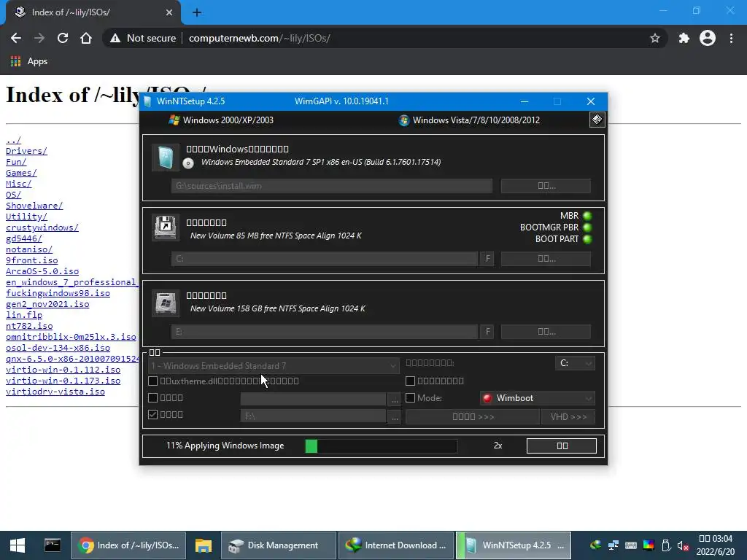Viewport: 747px width, 560px height.
Task: Click the BOOTMGR PBR green status light
Action: (587, 227)
